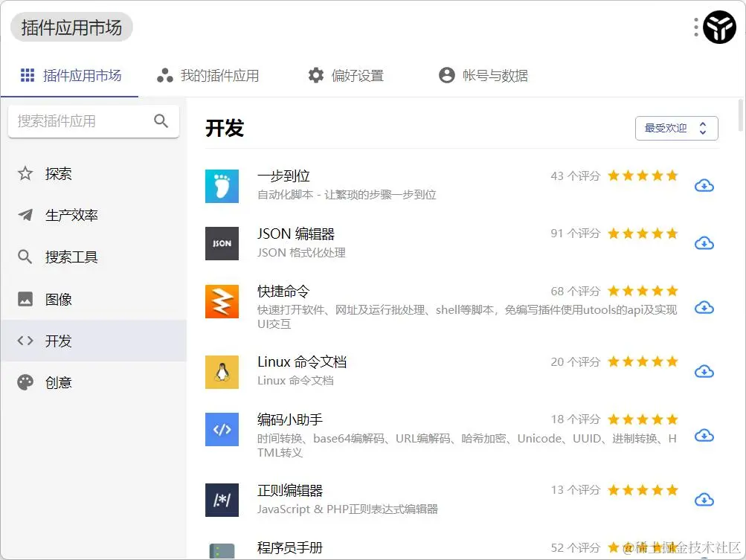Open the 正则编辑器 plugin title
746x560 pixels.
[x=290, y=490]
